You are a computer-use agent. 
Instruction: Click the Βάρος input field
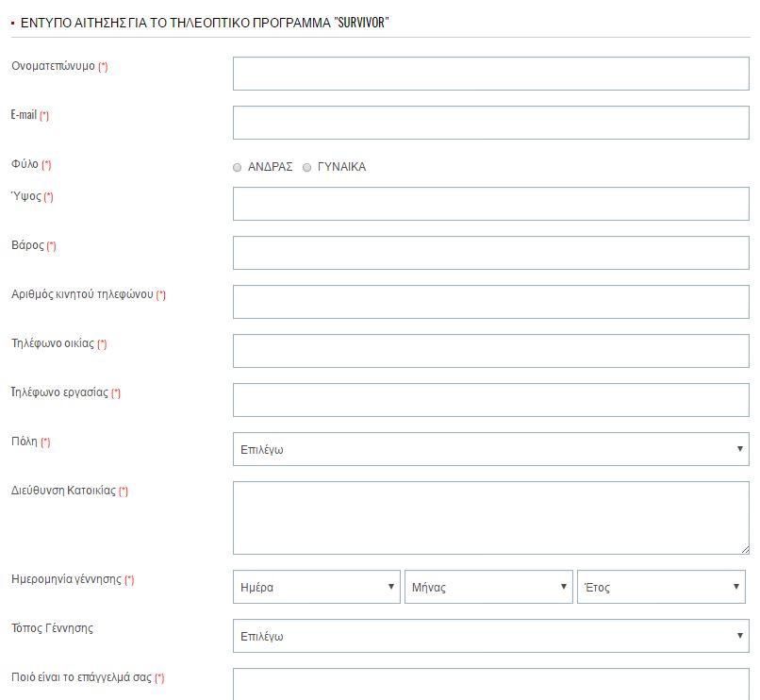pyautogui.click(x=490, y=253)
